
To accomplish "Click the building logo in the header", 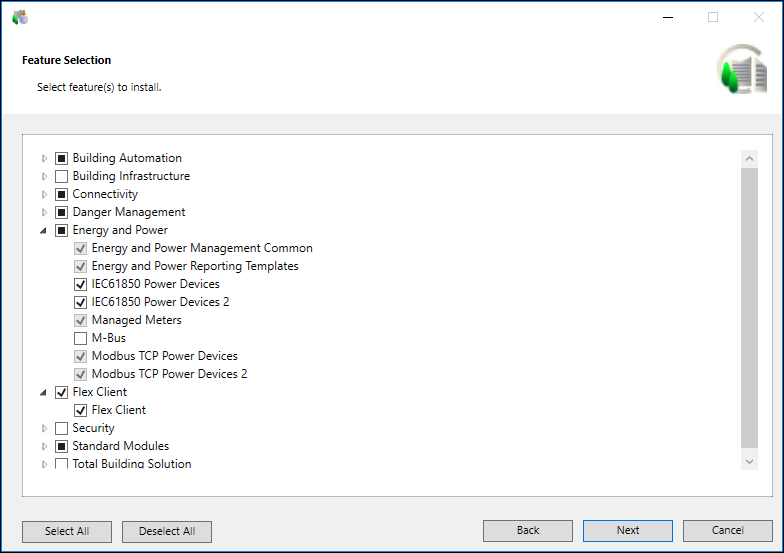I will 741,70.
